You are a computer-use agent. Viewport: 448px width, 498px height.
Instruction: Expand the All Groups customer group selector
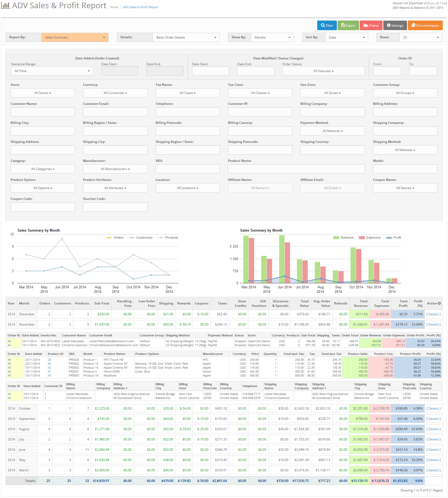tap(405, 93)
